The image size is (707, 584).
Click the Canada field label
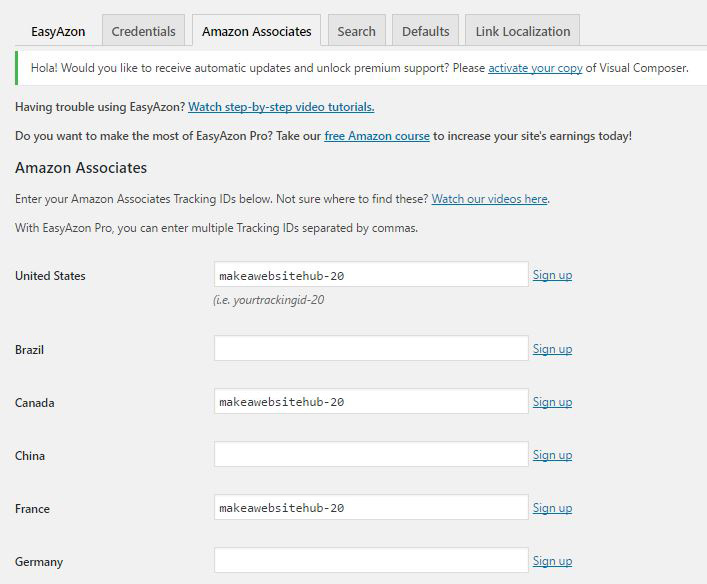35,403
